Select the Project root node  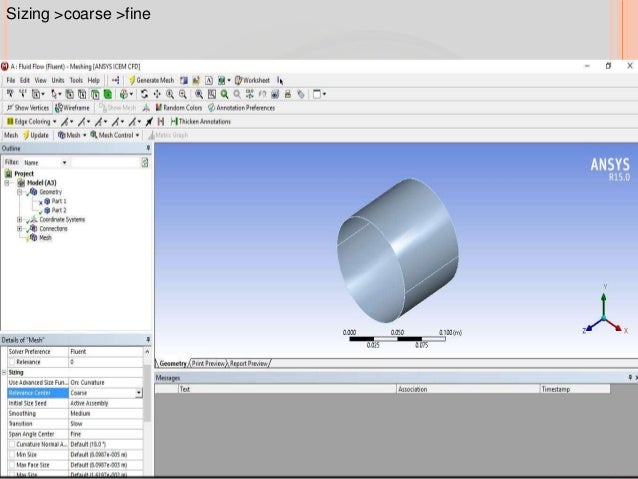pyautogui.click(x=19, y=173)
